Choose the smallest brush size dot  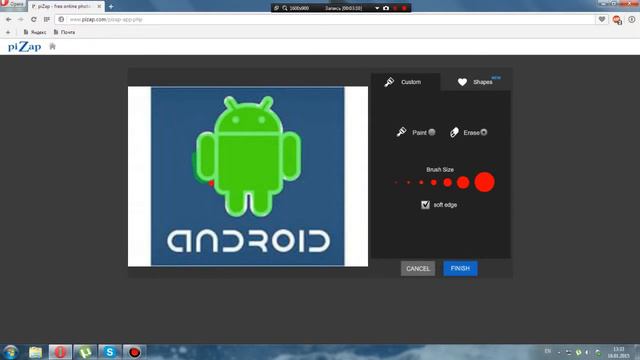pos(396,182)
